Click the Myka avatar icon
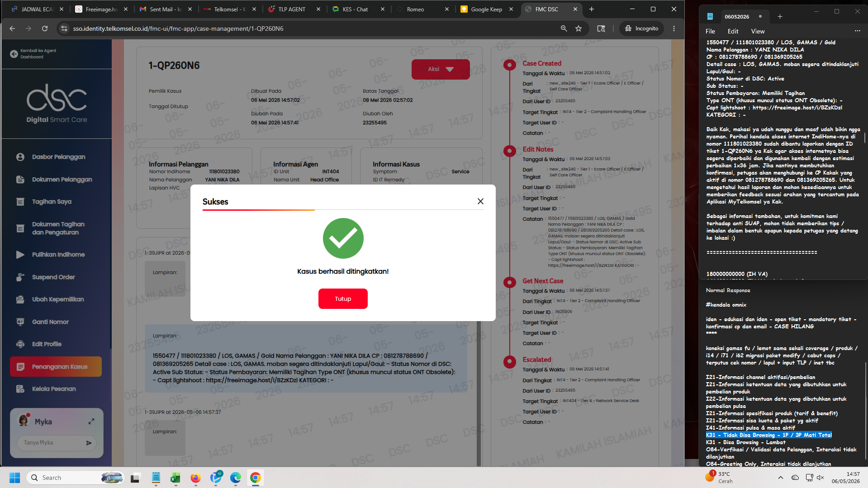Screen dimensions: 868x488 (24, 421)
